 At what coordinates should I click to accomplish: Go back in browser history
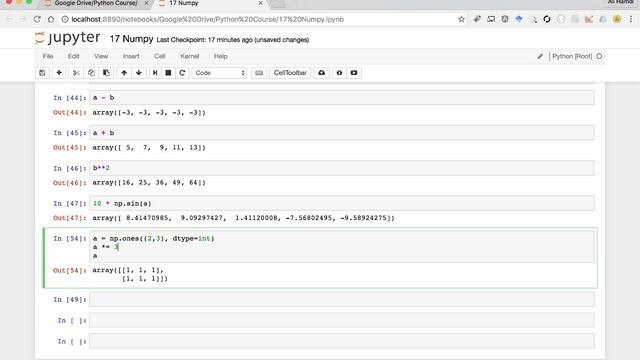pyautogui.click(x=9, y=19)
